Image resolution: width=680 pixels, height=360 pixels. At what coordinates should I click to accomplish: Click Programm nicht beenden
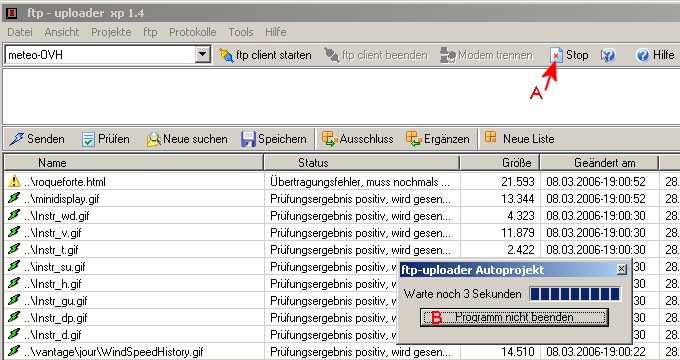point(514,317)
